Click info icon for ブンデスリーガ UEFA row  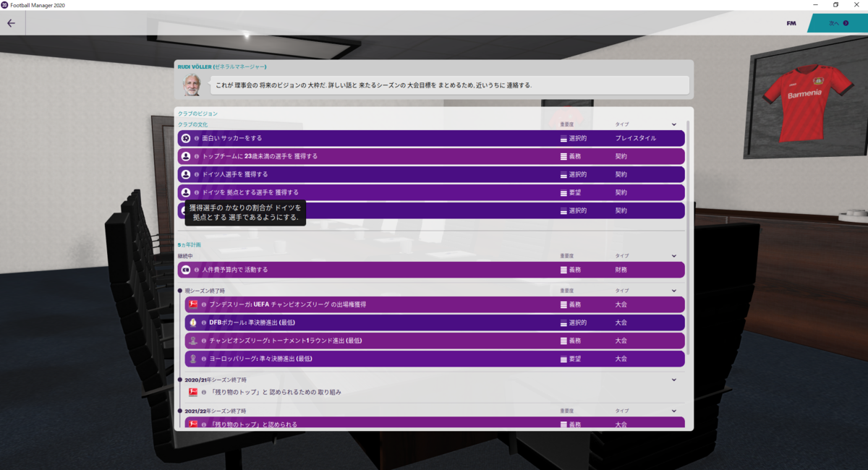(x=204, y=304)
